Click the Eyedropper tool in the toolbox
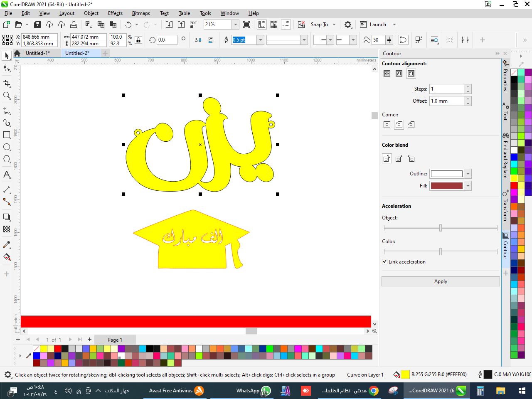532x399 pixels. pos(7,244)
